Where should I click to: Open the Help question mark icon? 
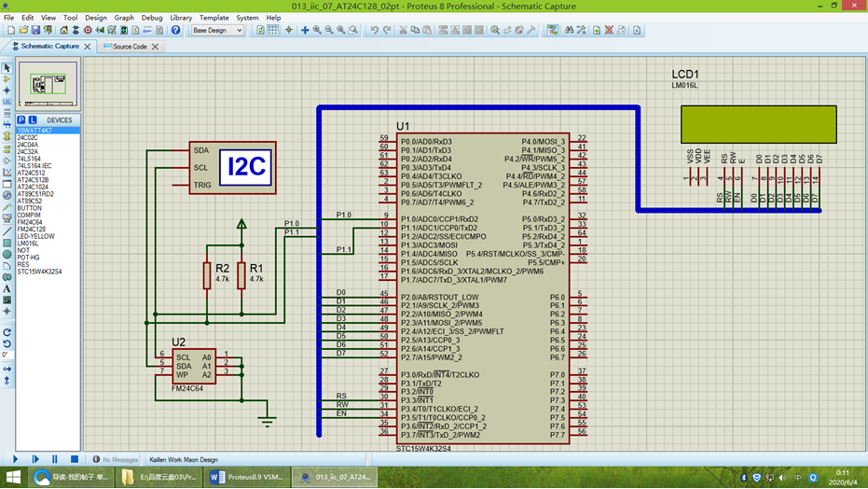pyautogui.click(x=175, y=30)
